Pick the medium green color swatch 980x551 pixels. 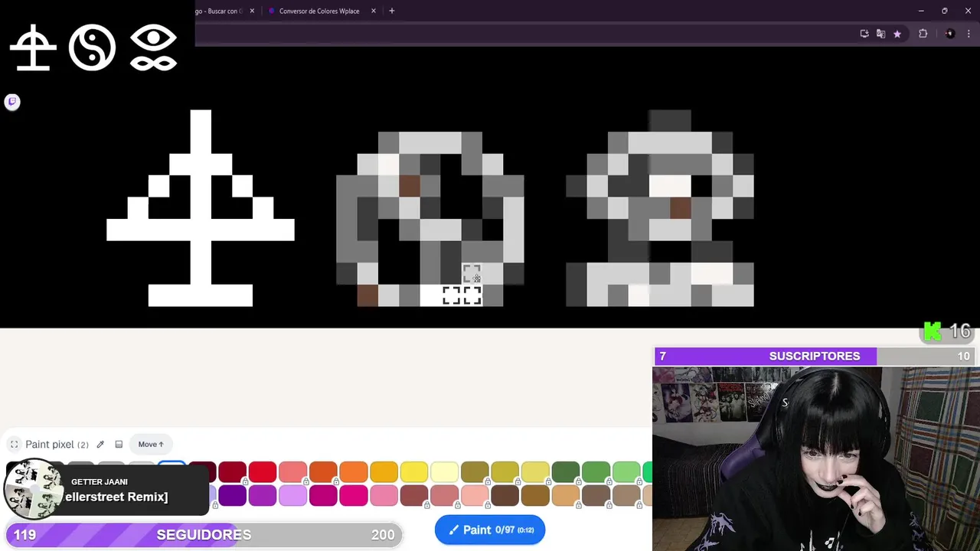point(596,472)
